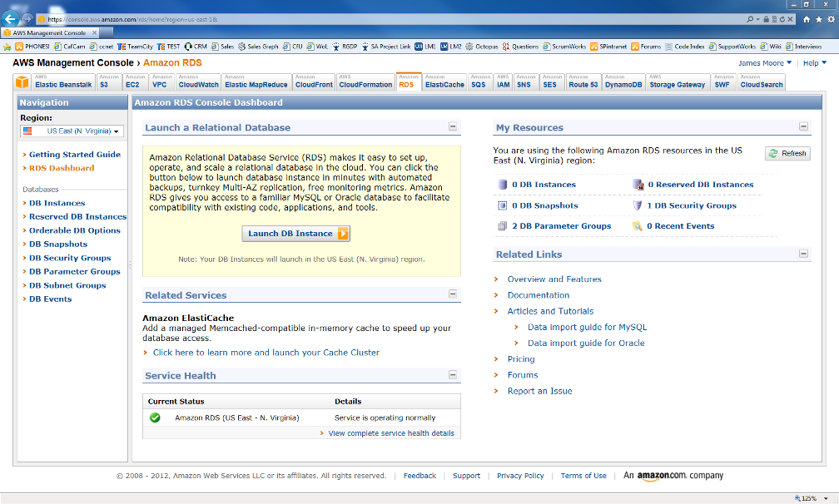Open Data import guide for Oracle link
This screenshot has height=504, width=839.
click(x=586, y=343)
